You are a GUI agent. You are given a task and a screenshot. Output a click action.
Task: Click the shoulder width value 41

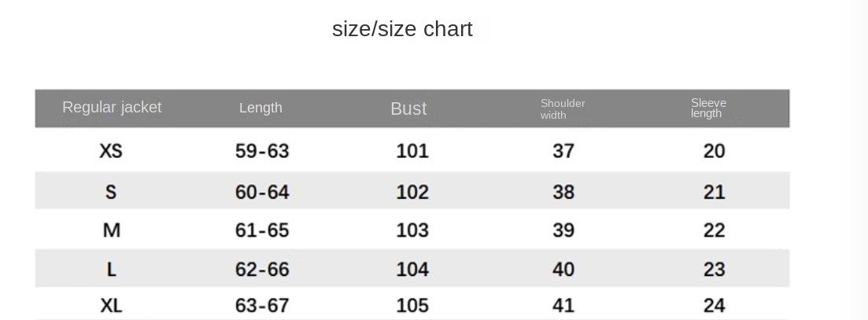tap(563, 306)
